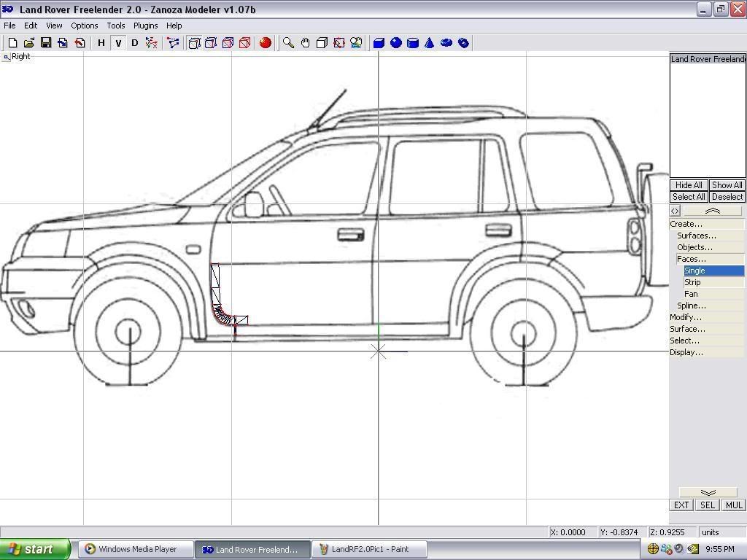The width and height of the screenshot is (747, 560).
Task: Toggle the V axis constraint button
Action: pos(118,43)
